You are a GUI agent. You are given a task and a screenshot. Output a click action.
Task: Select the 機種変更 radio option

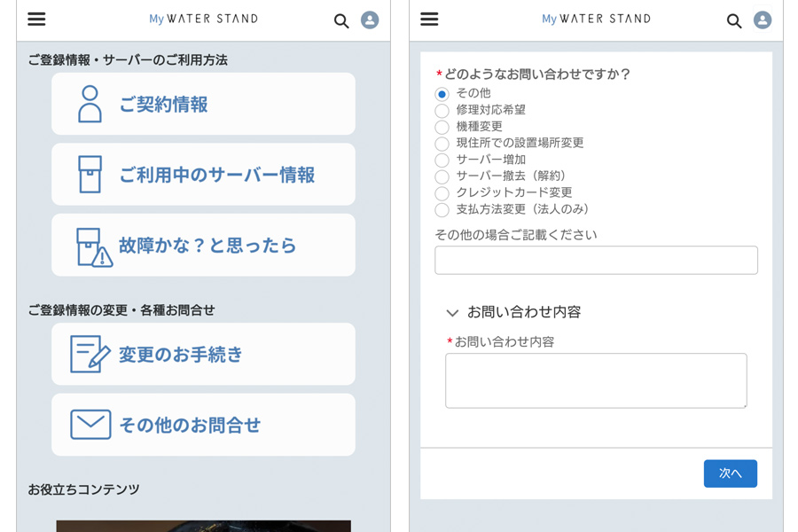(x=442, y=127)
